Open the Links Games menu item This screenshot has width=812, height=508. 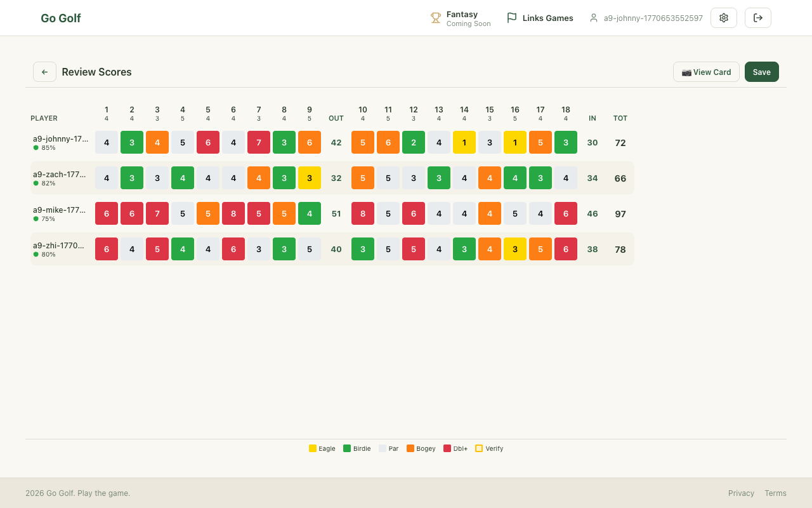547,18
